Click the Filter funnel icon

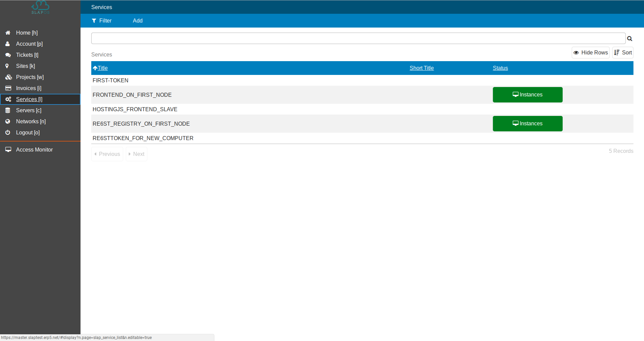[94, 21]
